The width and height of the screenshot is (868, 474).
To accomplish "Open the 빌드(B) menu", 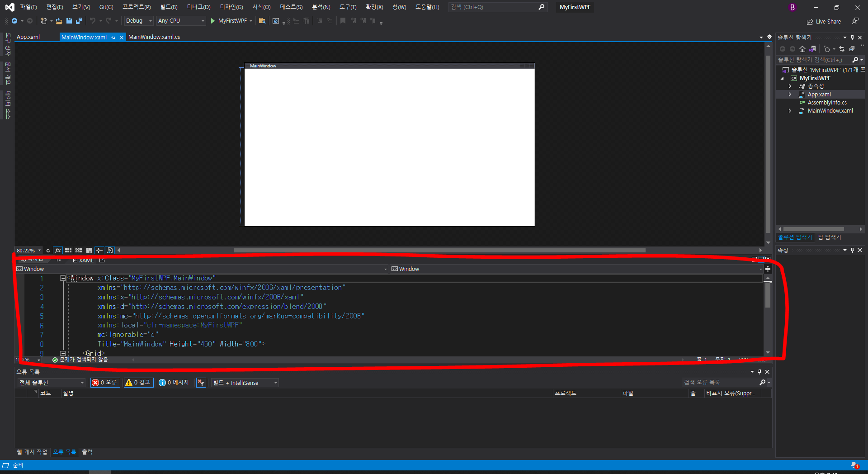I will pyautogui.click(x=169, y=7).
